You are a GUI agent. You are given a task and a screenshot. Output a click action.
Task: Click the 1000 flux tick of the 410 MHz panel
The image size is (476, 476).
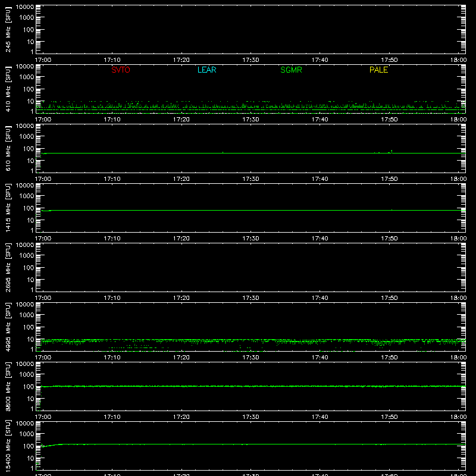(x=27, y=77)
